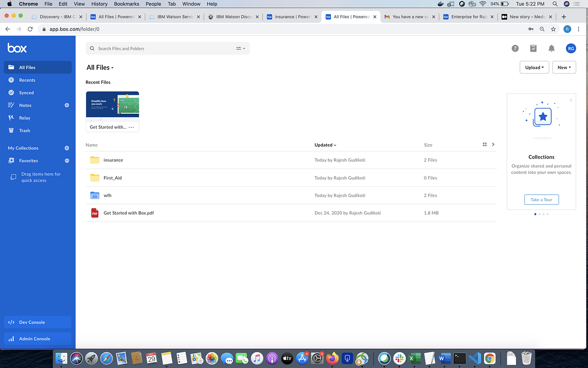Collapse the Favorites section chevron
Image resolution: width=588 pixels, height=368 pixels.
click(67, 160)
